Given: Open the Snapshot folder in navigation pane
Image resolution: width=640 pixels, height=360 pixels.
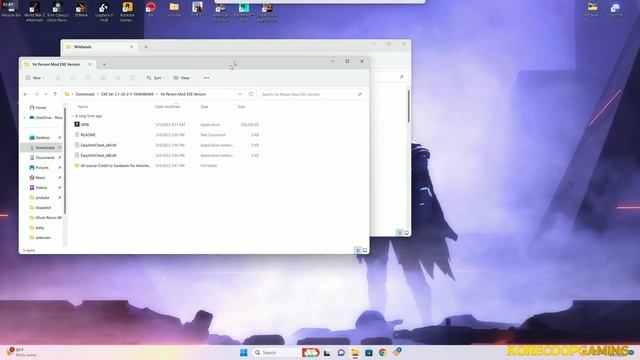Looking at the screenshot, I should [43, 208].
